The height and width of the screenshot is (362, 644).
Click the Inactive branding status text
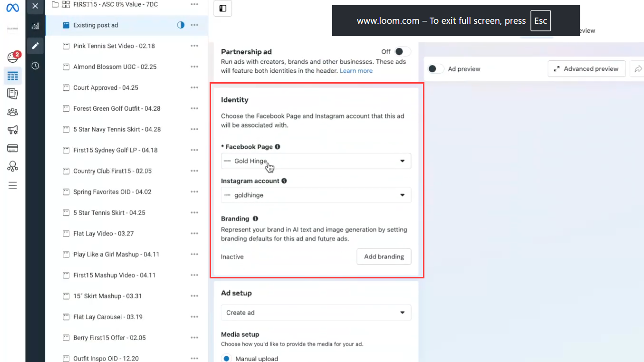(x=232, y=257)
